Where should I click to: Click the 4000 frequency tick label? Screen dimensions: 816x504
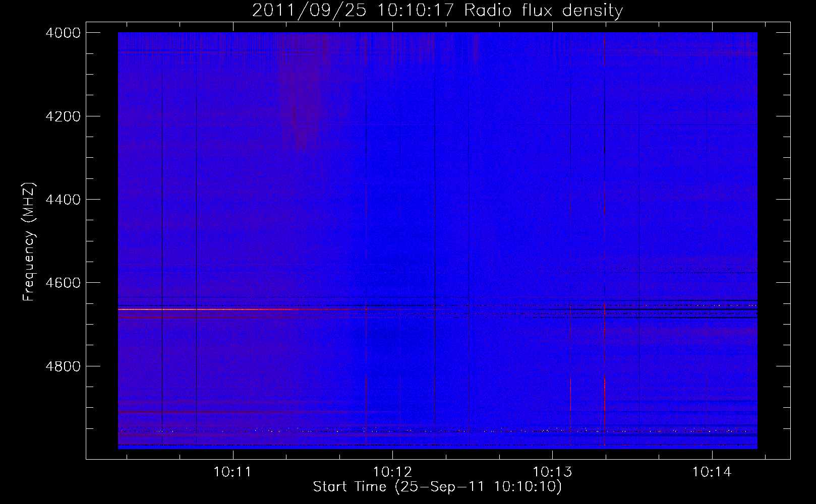pos(63,33)
